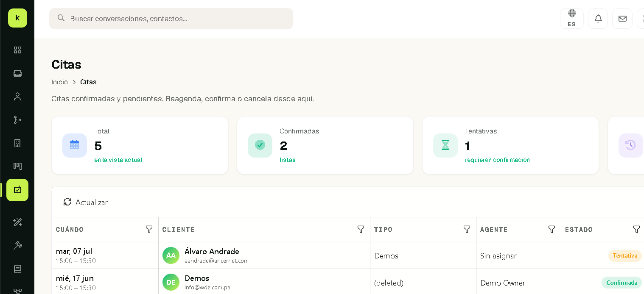Open the kanban board icon in sidebar
The image size is (644, 294).
click(17, 166)
